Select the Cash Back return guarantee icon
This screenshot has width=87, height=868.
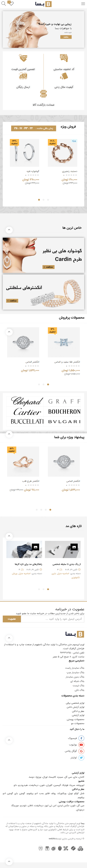tap(43, 93)
